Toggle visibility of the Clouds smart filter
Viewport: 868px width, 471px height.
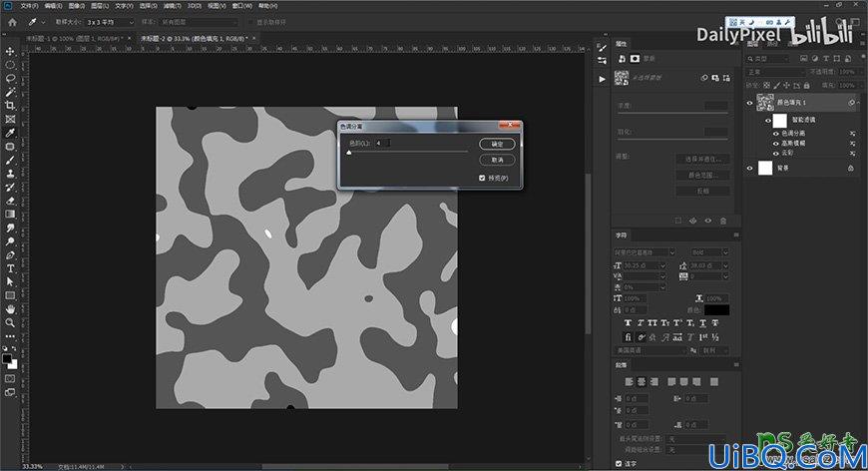[x=776, y=154]
